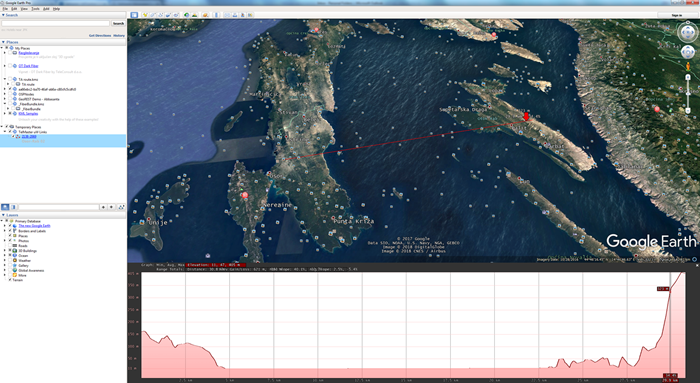
Task: Toggle the 3D Buildings layer checkbox
Action: 10,250
